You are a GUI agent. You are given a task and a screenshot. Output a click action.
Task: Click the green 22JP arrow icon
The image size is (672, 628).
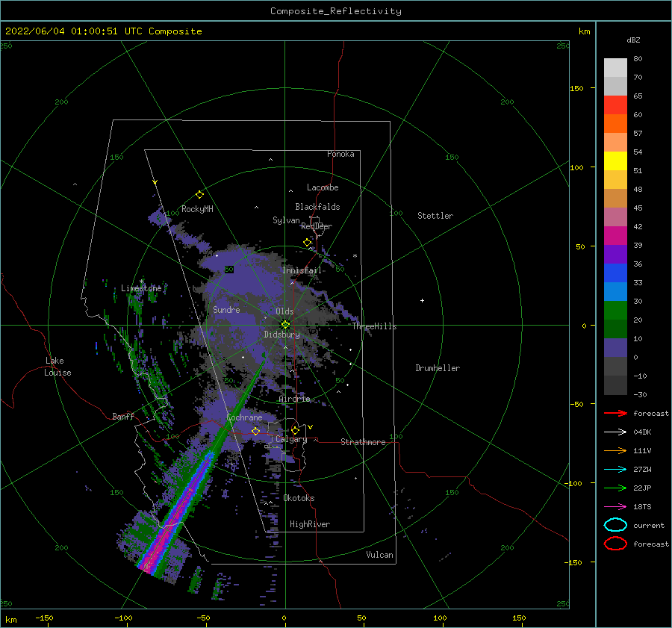[615, 488]
